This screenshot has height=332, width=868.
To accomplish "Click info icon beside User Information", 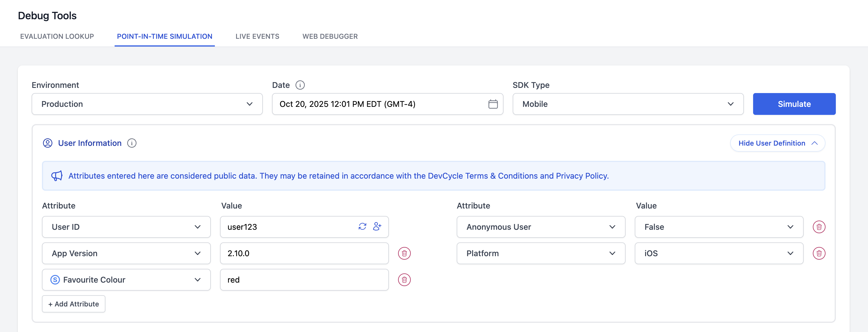I will pyautogui.click(x=132, y=143).
